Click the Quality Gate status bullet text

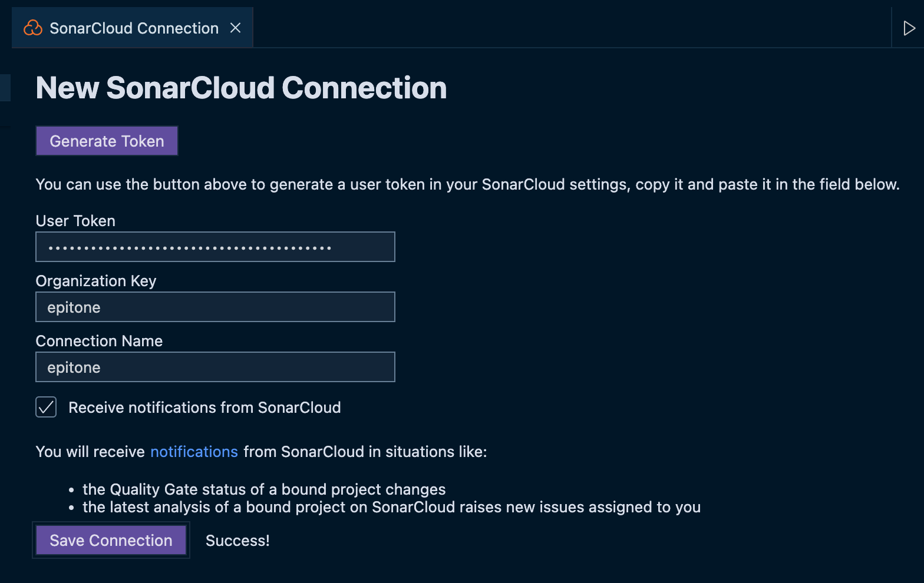coord(264,489)
